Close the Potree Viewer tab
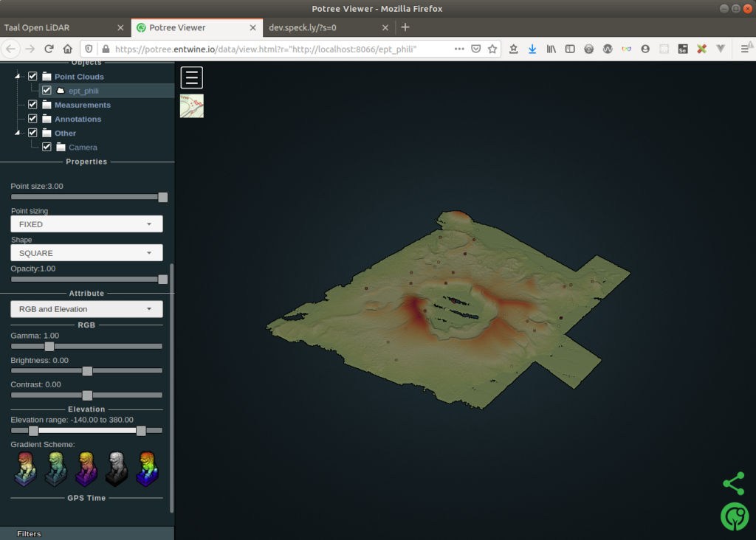 coord(252,27)
